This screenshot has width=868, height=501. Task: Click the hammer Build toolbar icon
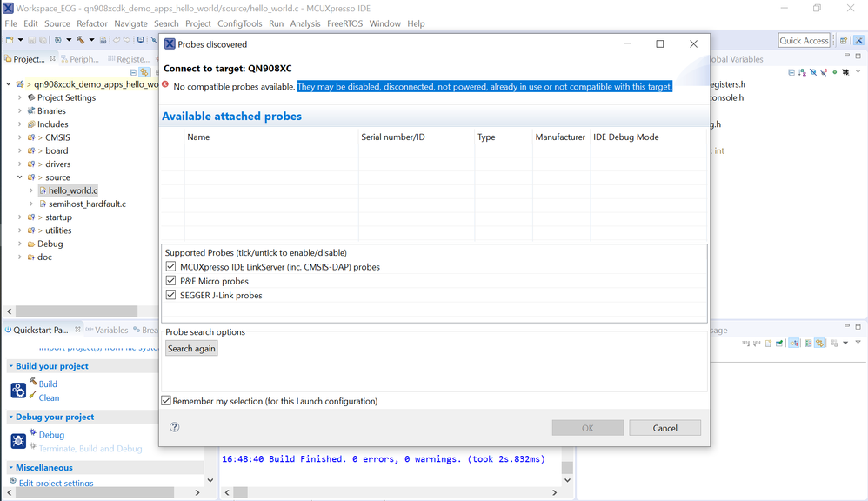(x=80, y=40)
